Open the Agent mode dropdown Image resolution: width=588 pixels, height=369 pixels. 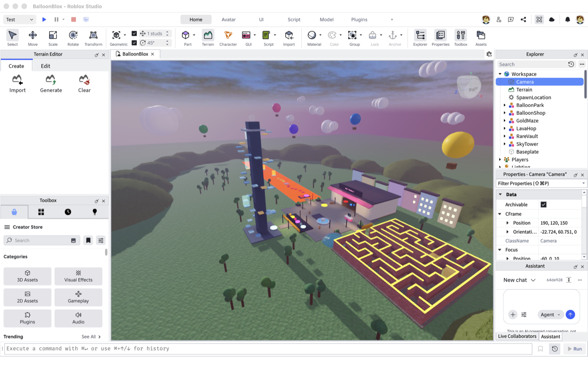click(x=550, y=314)
